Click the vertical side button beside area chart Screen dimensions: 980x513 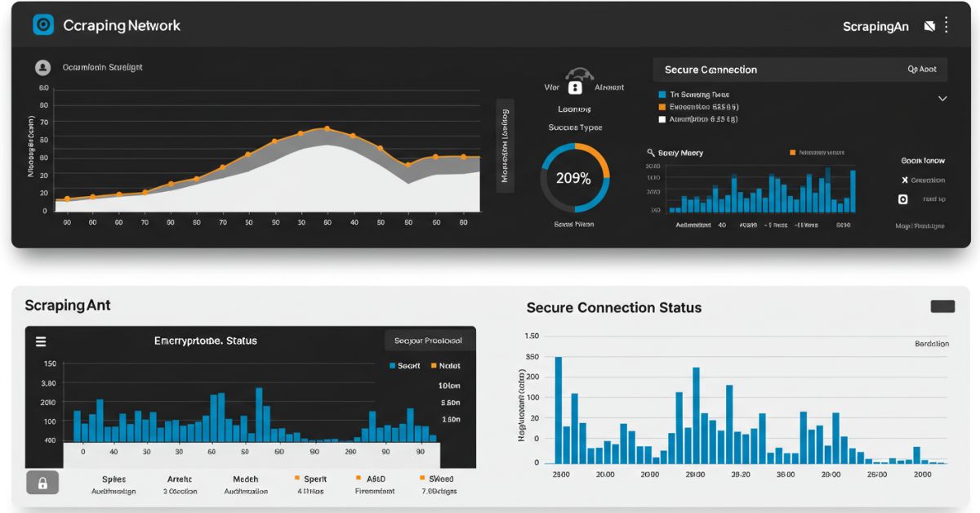click(505, 145)
